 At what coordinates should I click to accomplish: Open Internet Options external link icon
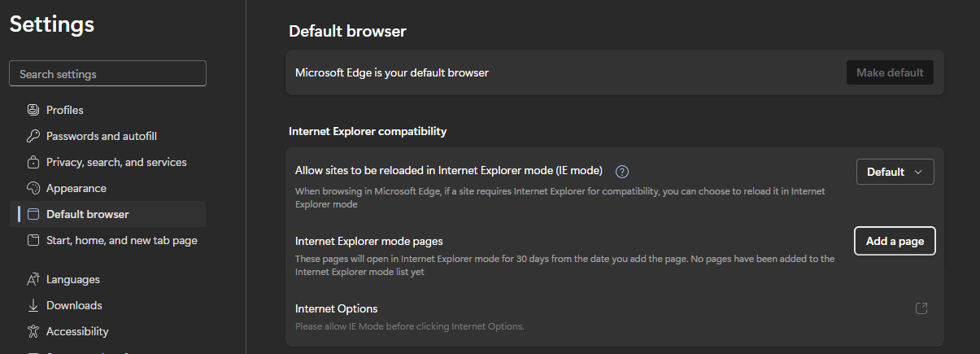[x=921, y=308]
